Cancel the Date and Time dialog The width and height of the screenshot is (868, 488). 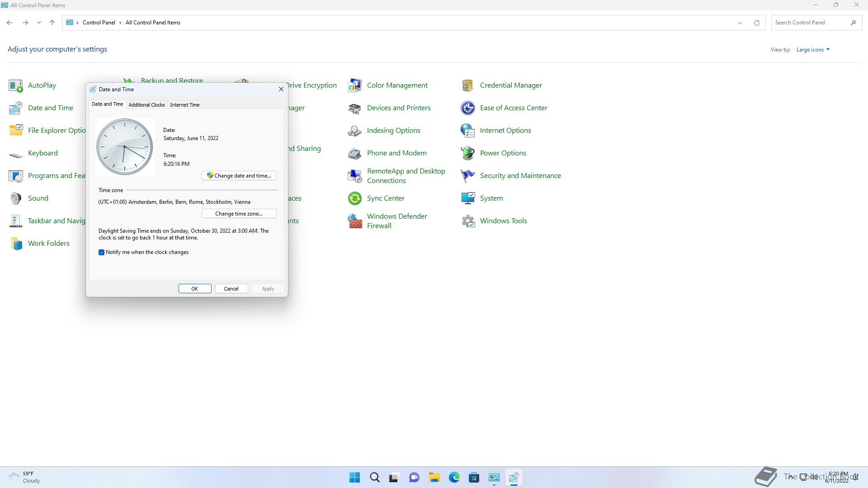[x=231, y=289]
